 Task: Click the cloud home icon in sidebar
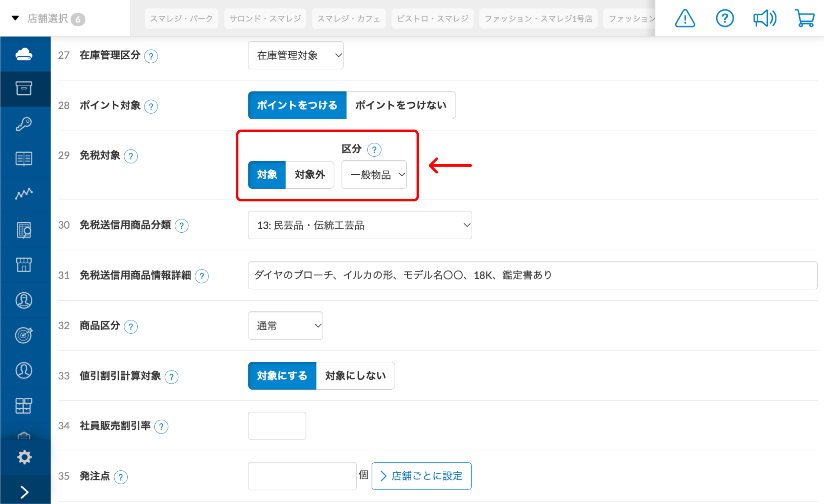point(24,54)
